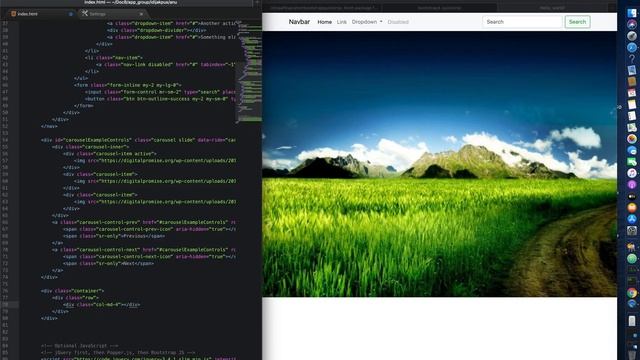The width and height of the screenshot is (640, 360).
Task: Click the form-inline form tag line
Action: tap(127, 85)
